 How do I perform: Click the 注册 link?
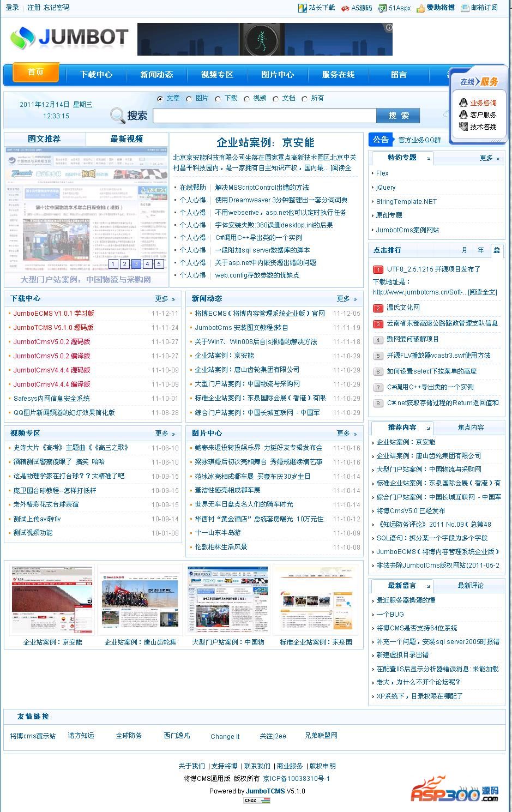tap(34, 8)
